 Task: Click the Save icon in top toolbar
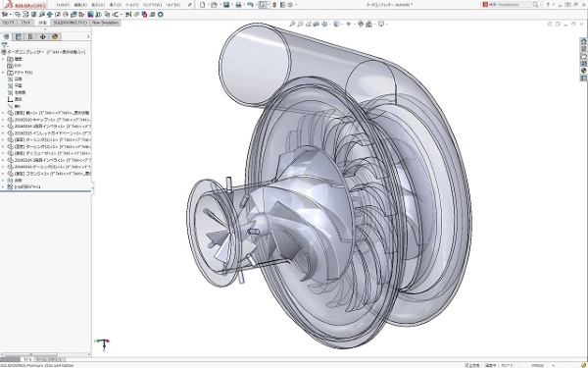coord(226,5)
